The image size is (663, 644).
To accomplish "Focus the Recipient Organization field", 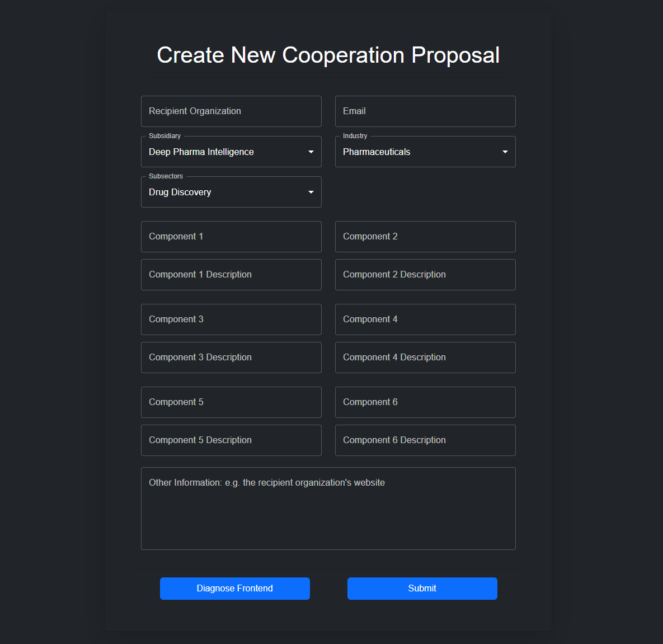I will pyautogui.click(x=231, y=111).
